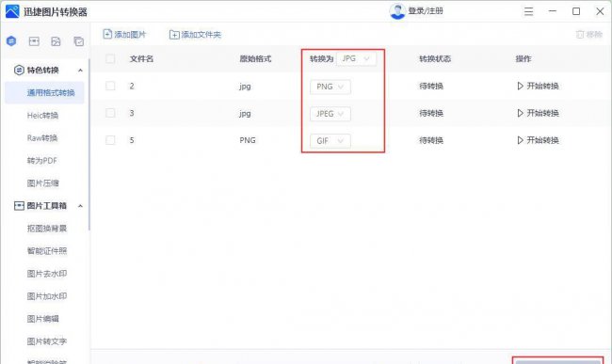The width and height of the screenshot is (612, 364).
Task: Collapse the 图片工具箱 section chevron
Action: pyautogui.click(x=80, y=206)
